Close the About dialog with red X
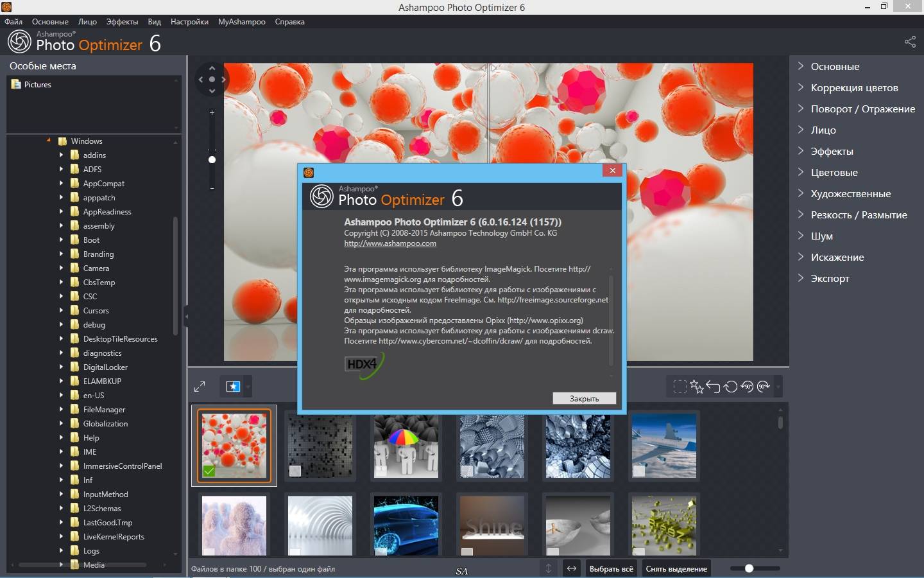 pyautogui.click(x=613, y=170)
